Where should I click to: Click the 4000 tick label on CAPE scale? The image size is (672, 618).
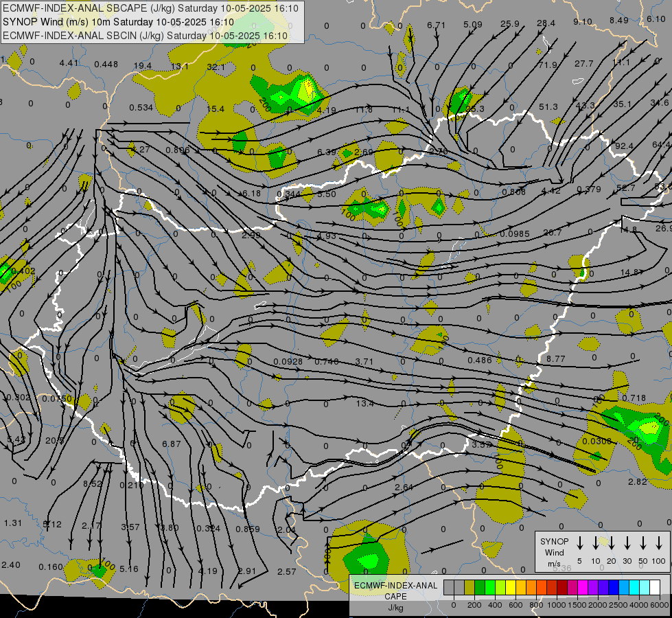click(640, 605)
